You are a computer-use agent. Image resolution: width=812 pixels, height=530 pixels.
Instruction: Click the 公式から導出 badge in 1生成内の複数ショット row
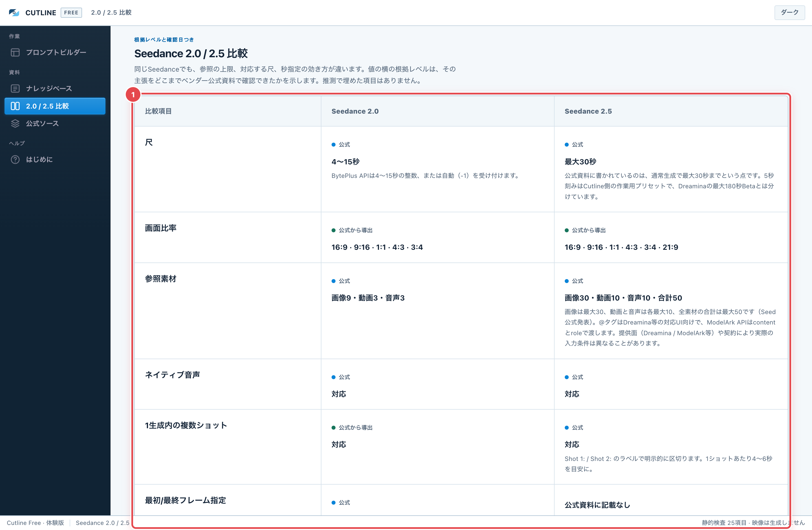click(x=352, y=427)
